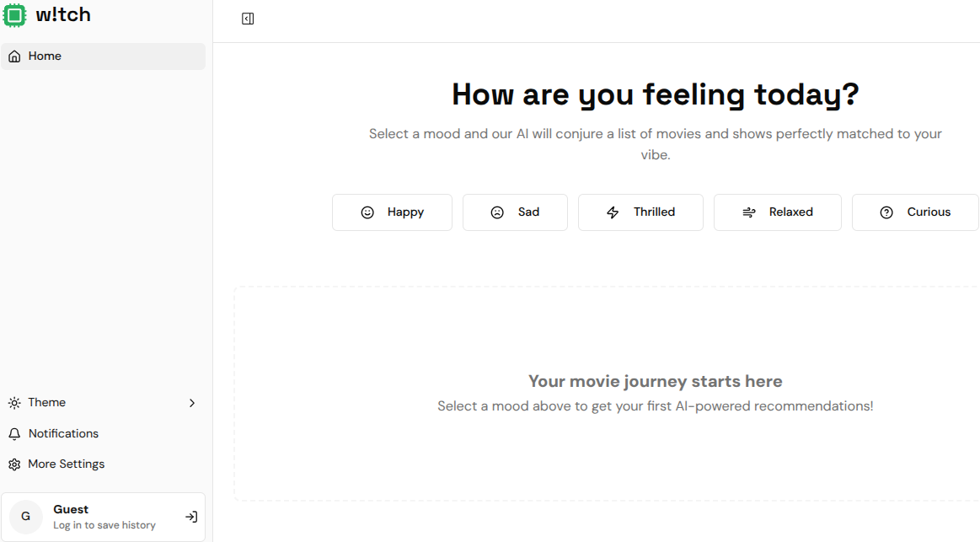Choose the Happy mood button
980x542 pixels.
(x=392, y=212)
